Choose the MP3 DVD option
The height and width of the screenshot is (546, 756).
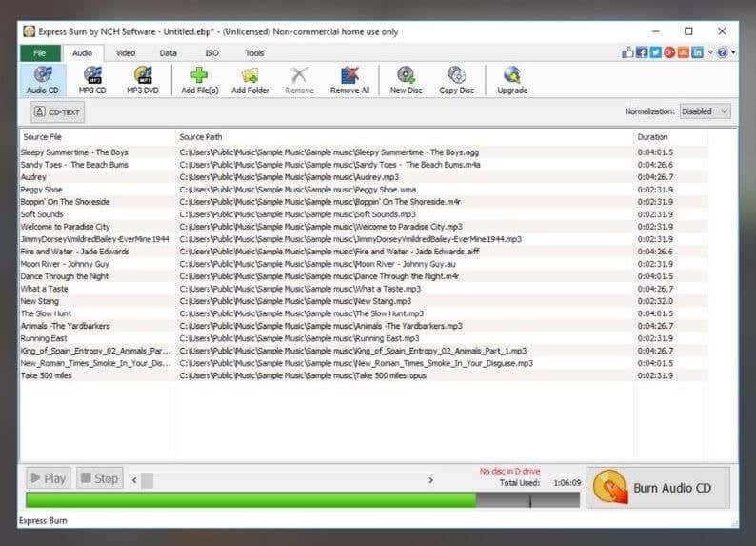click(x=143, y=80)
